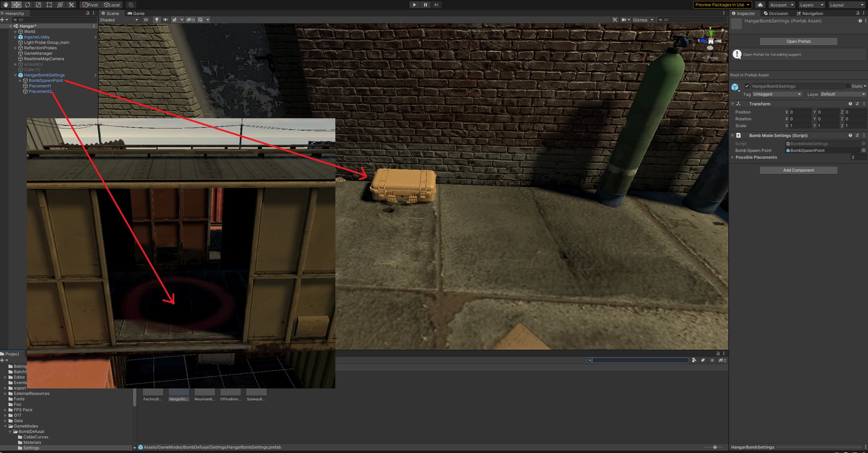Select BombSpawnPoint in the Hierarchy

click(x=45, y=80)
